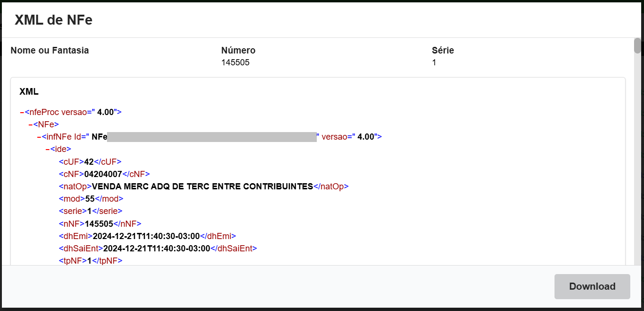Collapse the nfeProc root node
Viewport: 644px width, 311px height.
pyautogui.click(x=22, y=112)
